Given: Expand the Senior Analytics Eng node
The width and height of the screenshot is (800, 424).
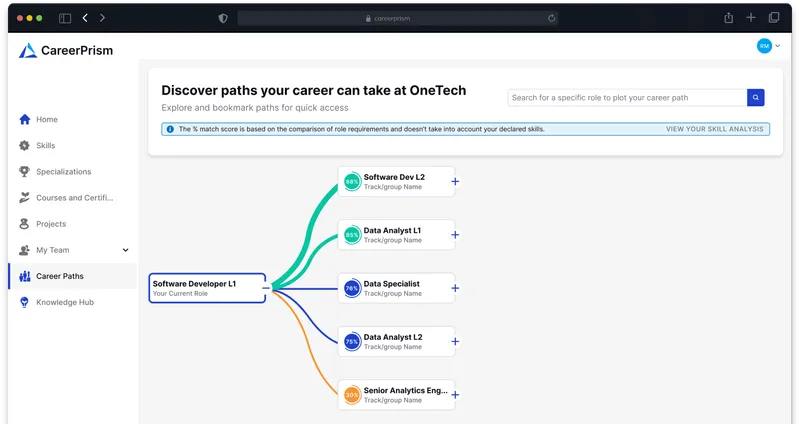Looking at the screenshot, I should pos(455,394).
